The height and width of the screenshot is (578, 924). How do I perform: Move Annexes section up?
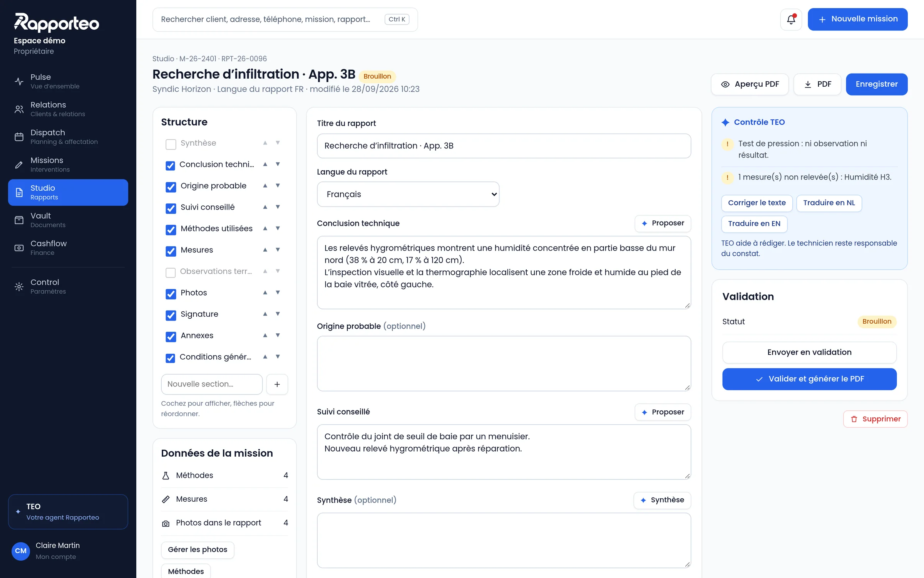point(265,335)
